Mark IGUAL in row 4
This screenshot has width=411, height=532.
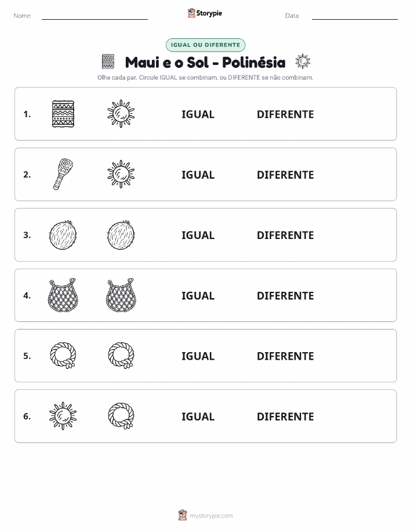198,295
